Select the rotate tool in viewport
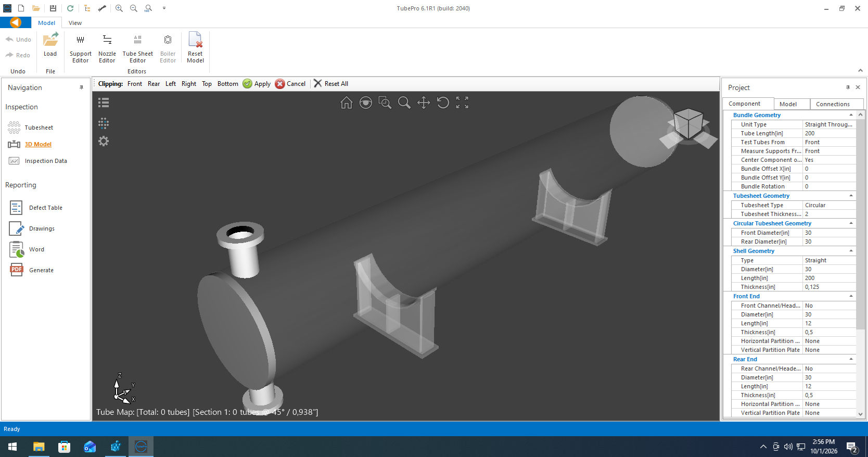 443,103
